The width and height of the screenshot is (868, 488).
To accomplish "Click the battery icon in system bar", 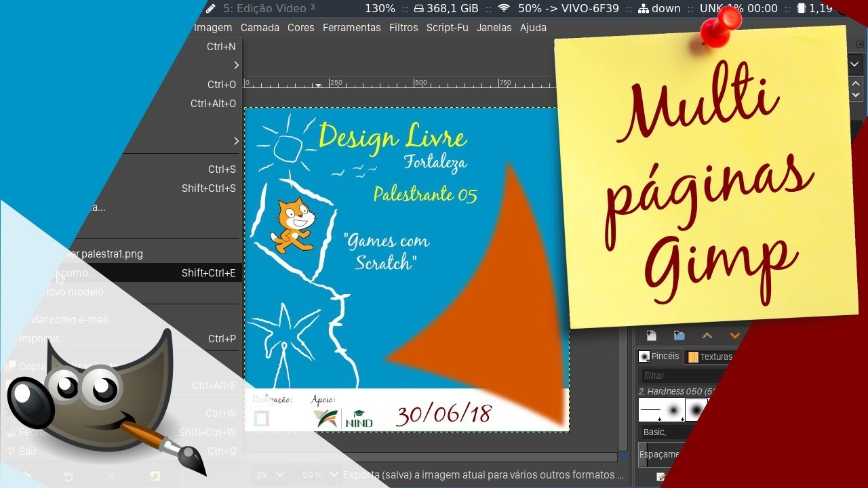I will (x=802, y=9).
